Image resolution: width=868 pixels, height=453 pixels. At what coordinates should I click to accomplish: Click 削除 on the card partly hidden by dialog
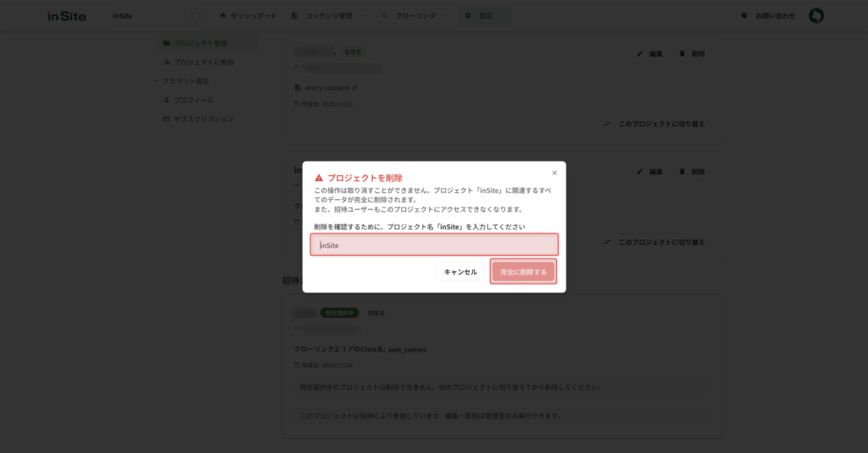click(x=692, y=172)
